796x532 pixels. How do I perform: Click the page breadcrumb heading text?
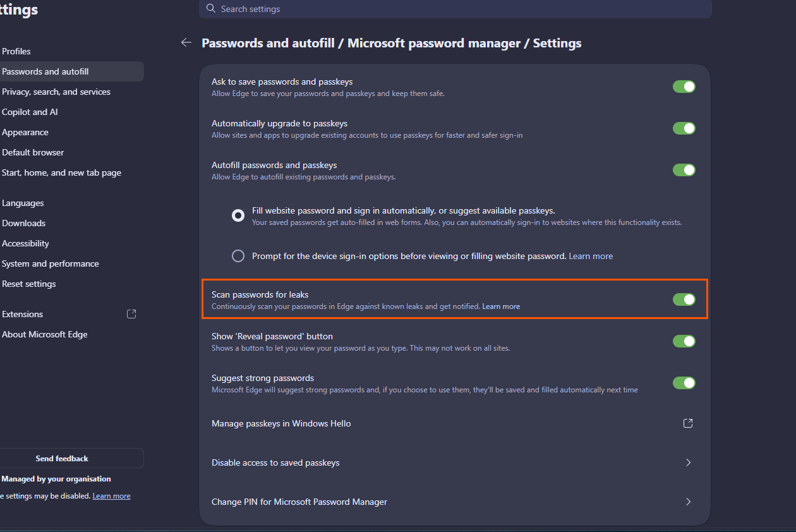point(392,43)
